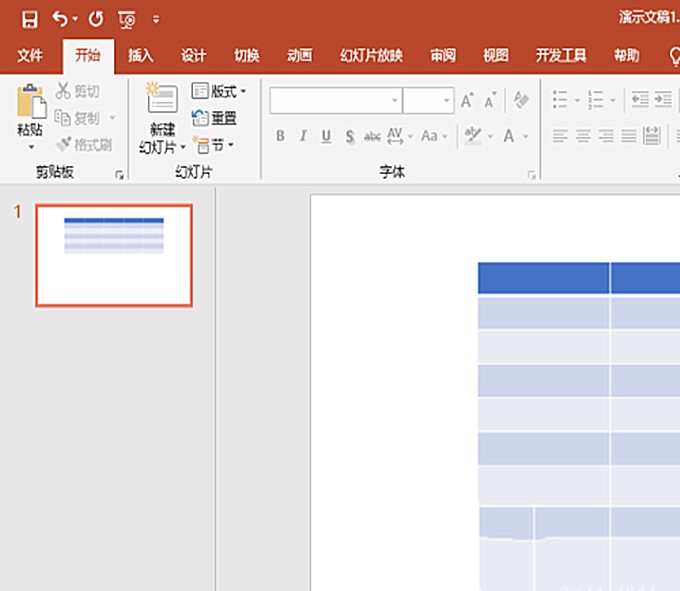Go to the 幻灯片放映 tab
680x591 pixels.
tap(371, 56)
